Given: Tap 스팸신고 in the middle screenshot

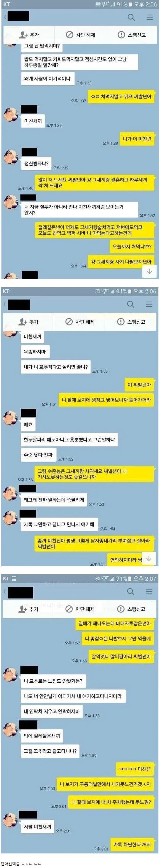Looking at the screenshot, I should point(131,322).
